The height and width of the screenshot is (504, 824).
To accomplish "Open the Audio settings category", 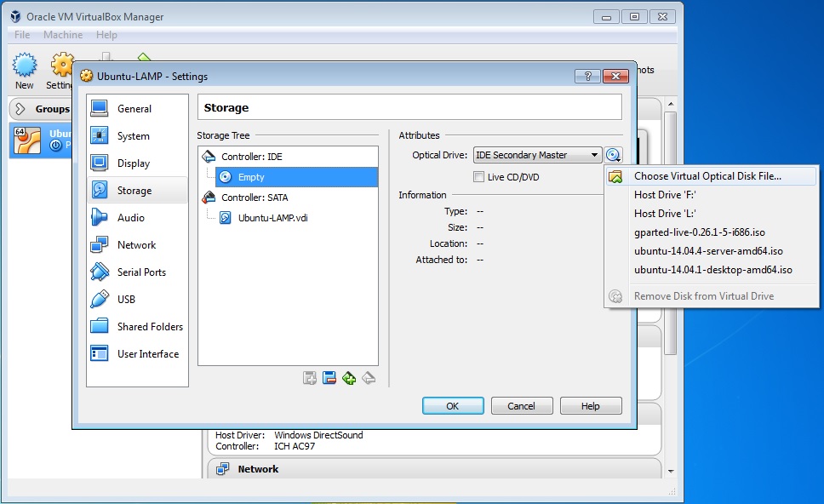I will coord(137,218).
